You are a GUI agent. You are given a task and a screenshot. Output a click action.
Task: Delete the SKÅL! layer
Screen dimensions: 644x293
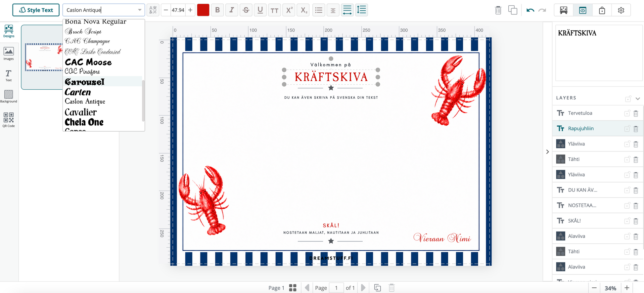click(636, 221)
